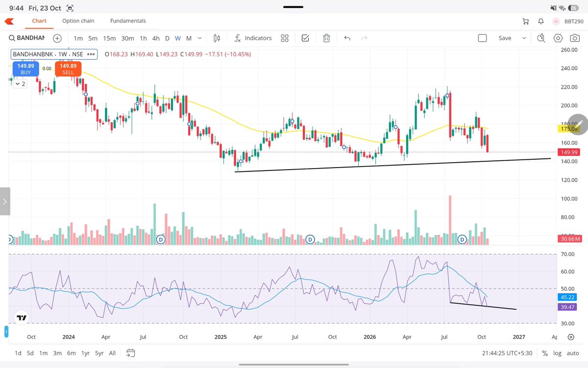Screen dimensions: 588x368
Task: Expand the timeframe interval dropdown chevron
Action: 200,38
